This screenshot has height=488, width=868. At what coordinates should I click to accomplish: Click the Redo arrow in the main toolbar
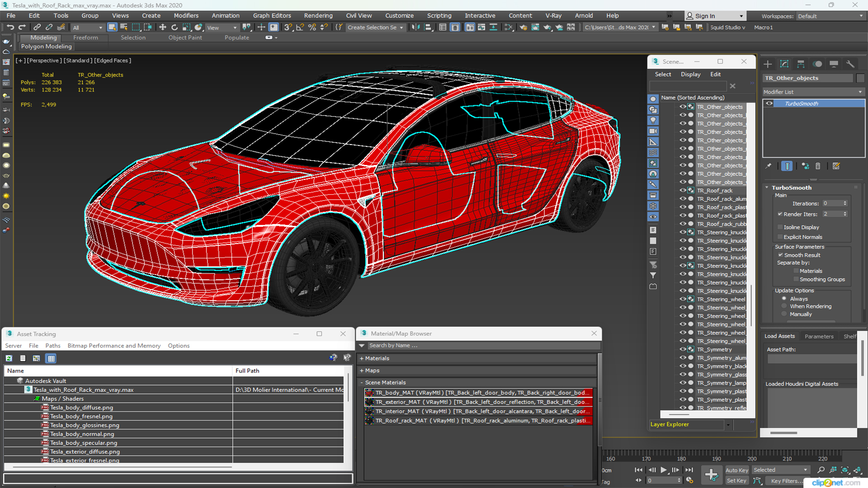[x=22, y=28]
